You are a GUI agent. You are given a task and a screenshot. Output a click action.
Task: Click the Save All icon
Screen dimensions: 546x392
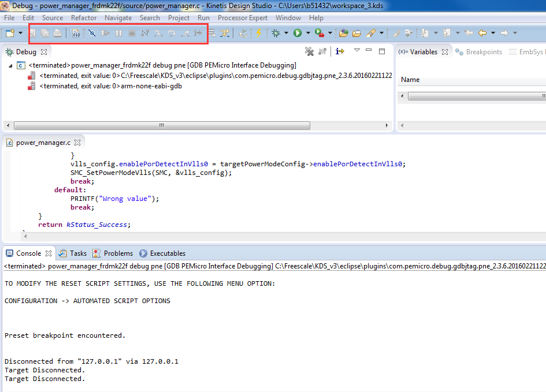(x=44, y=33)
